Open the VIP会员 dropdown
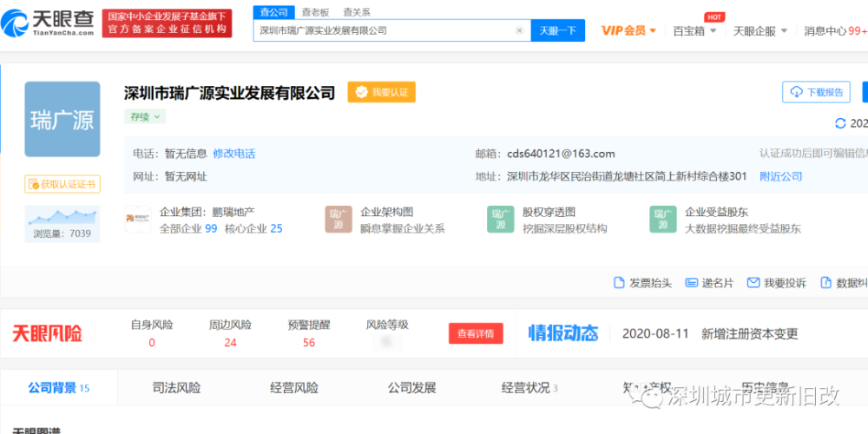The height and width of the screenshot is (434, 868). coord(628,30)
